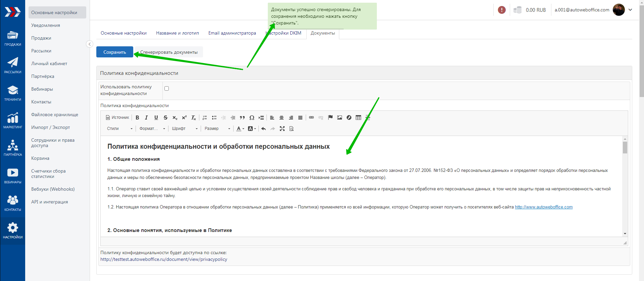644x281 pixels.
Task: Insert a table in the editor
Action: click(x=358, y=118)
